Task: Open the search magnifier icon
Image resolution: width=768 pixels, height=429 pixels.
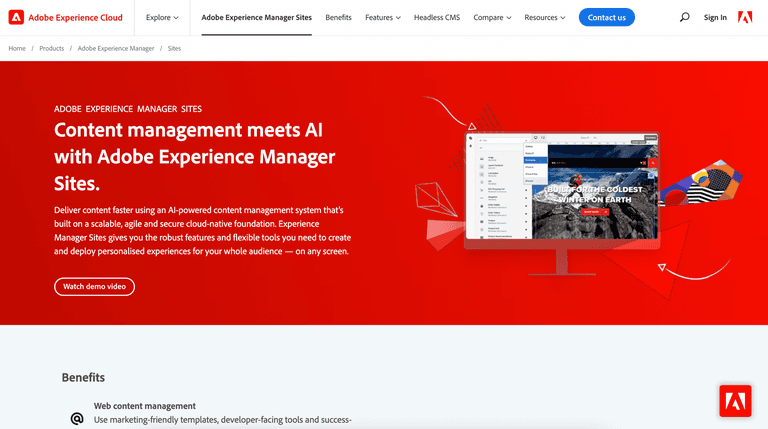Action: point(684,17)
